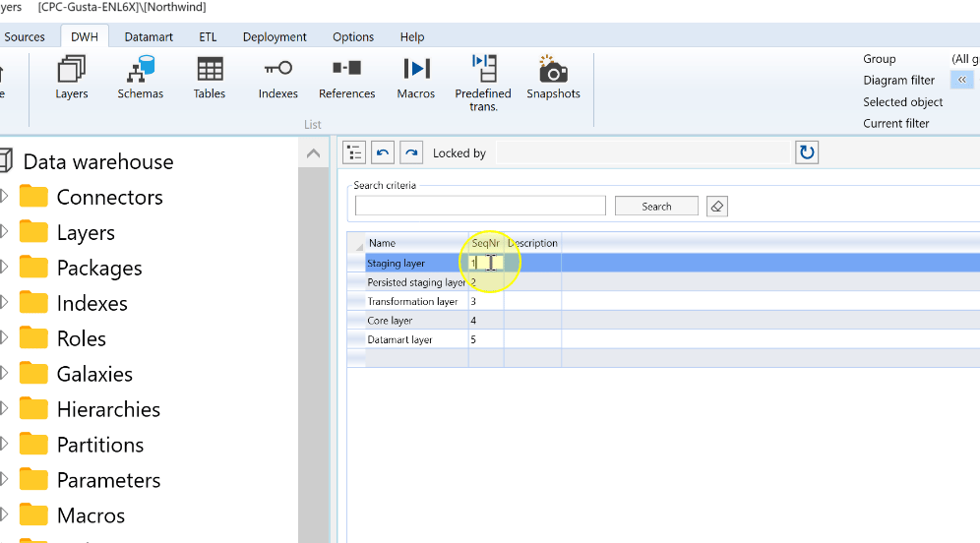Expand the Galaxies tree node
Viewport: 980px width, 543px height.
pos(4,373)
